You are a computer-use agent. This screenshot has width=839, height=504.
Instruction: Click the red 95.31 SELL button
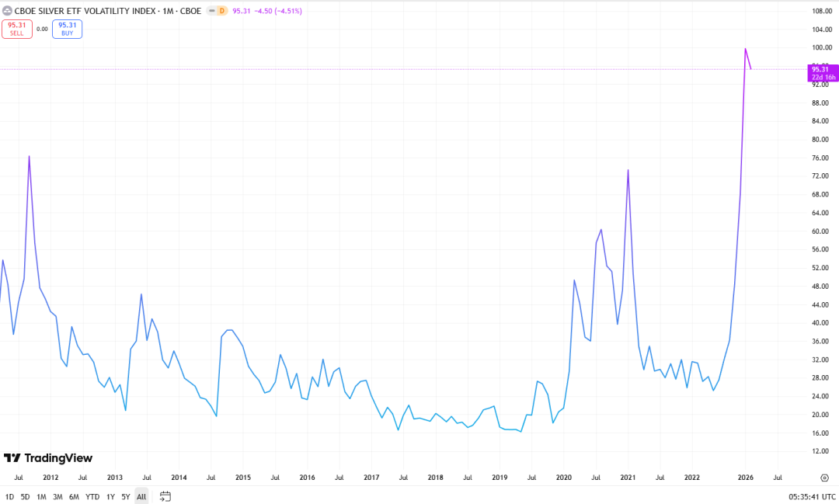tap(16, 29)
